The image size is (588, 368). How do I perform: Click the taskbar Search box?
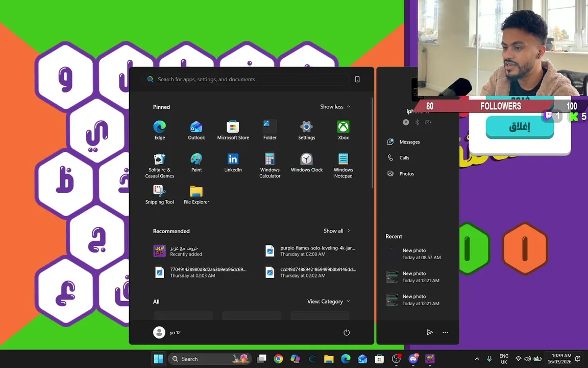(x=210, y=359)
